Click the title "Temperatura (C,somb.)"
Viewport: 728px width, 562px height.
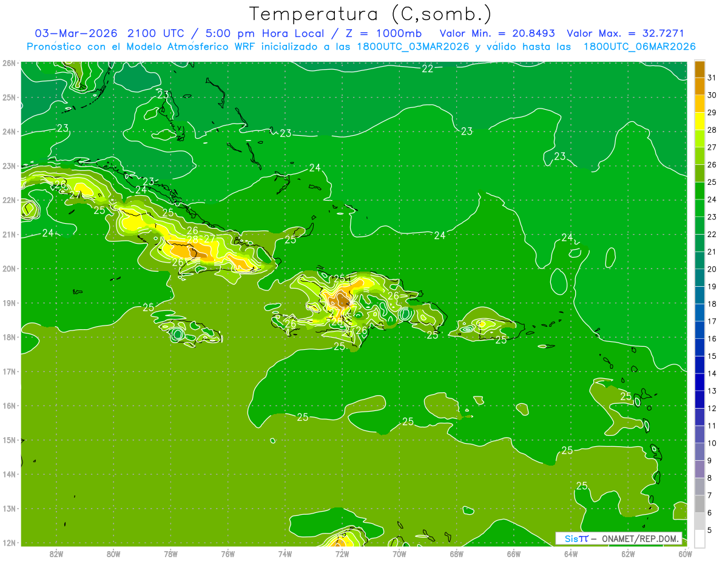[x=371, y=13]
